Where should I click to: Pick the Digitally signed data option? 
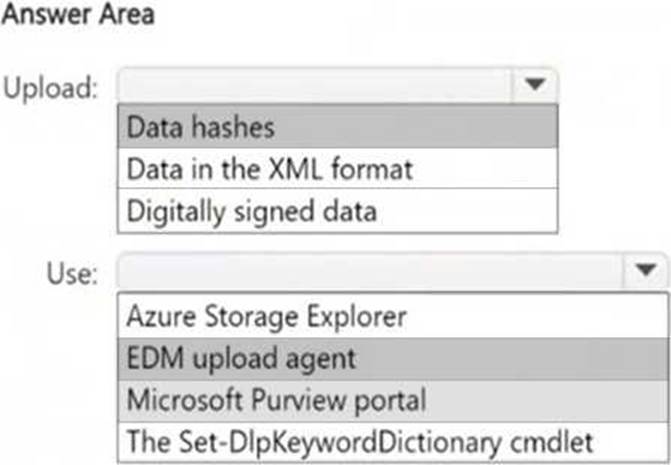[x=336, y=211]
